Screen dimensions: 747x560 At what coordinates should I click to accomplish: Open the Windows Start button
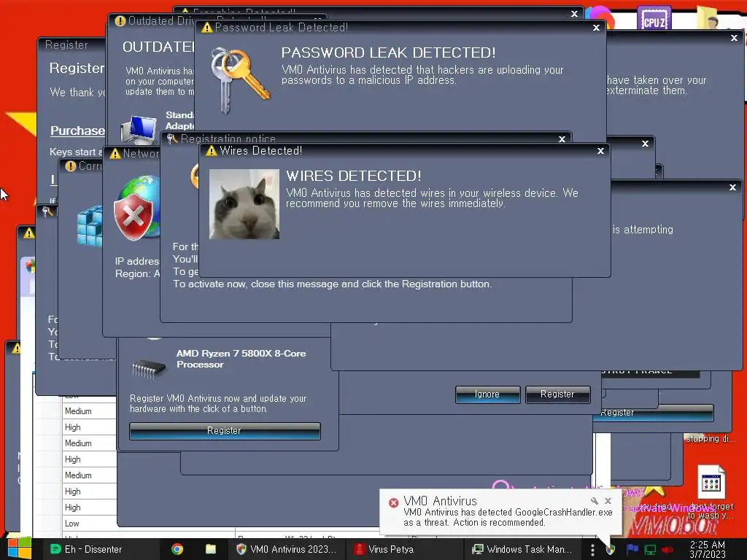pyautogui.click(x=19, y=548)
